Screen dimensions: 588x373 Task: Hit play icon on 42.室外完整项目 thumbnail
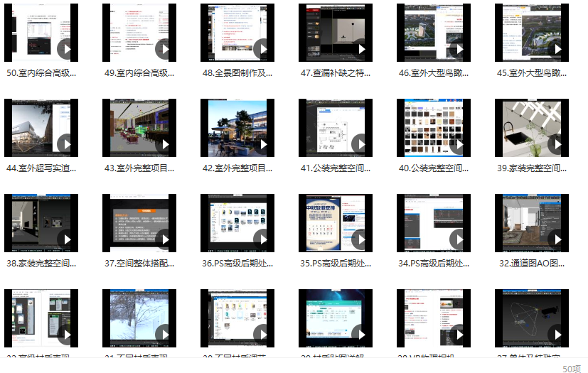tap(262, 144)
